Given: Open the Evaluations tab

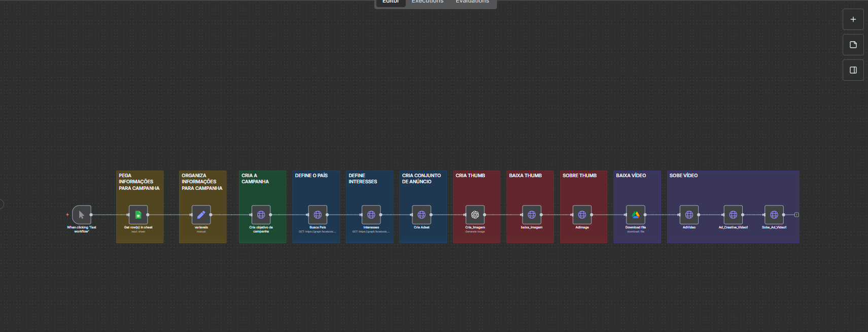Looking at the screenshot, I should (x=472, y=2).
